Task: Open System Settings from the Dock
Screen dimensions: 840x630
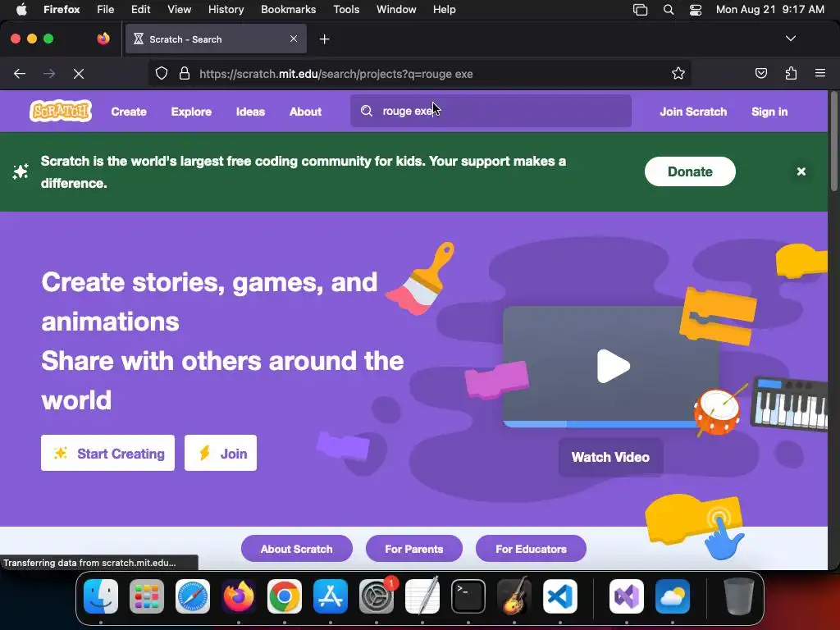Action: 377,596
